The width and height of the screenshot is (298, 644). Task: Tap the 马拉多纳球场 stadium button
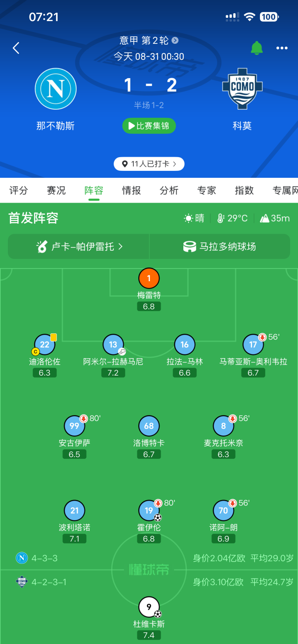[x=220, y=247]
